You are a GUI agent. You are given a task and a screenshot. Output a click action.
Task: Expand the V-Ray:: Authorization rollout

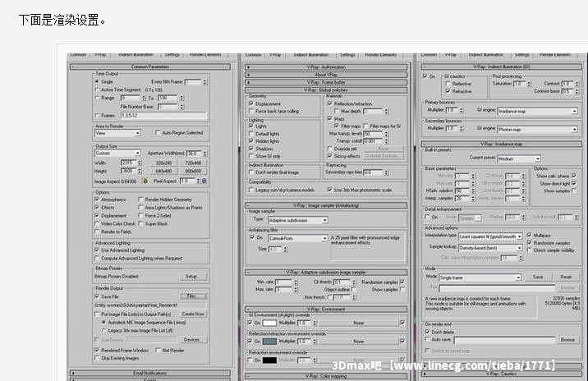[326, 67]
